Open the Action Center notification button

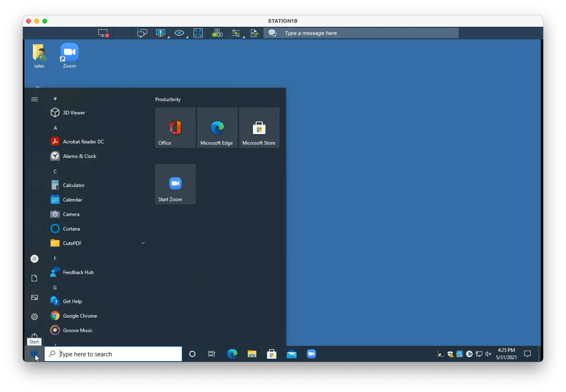point(527,354)
